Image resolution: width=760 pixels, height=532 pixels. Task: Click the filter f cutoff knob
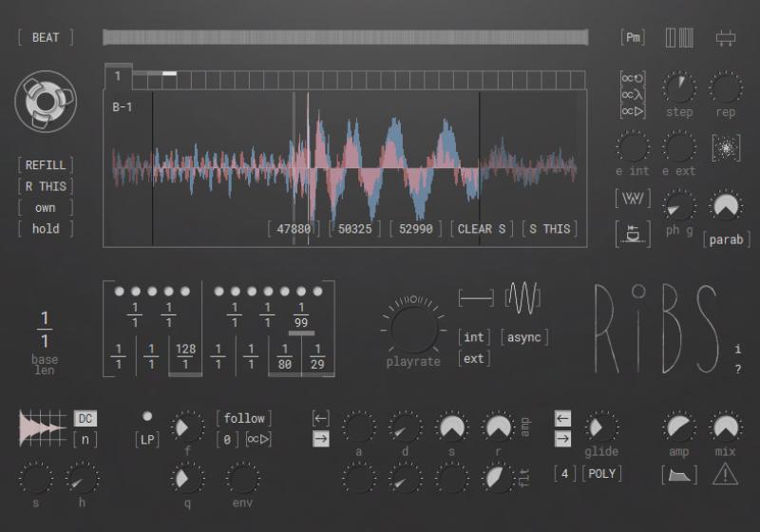point(187,427)
